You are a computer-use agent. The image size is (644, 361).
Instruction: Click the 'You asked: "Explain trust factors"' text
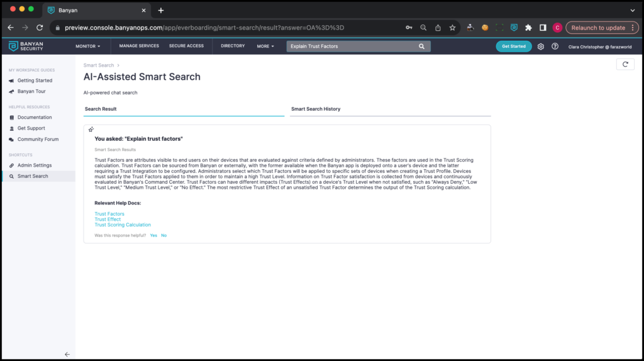(138, 139)
